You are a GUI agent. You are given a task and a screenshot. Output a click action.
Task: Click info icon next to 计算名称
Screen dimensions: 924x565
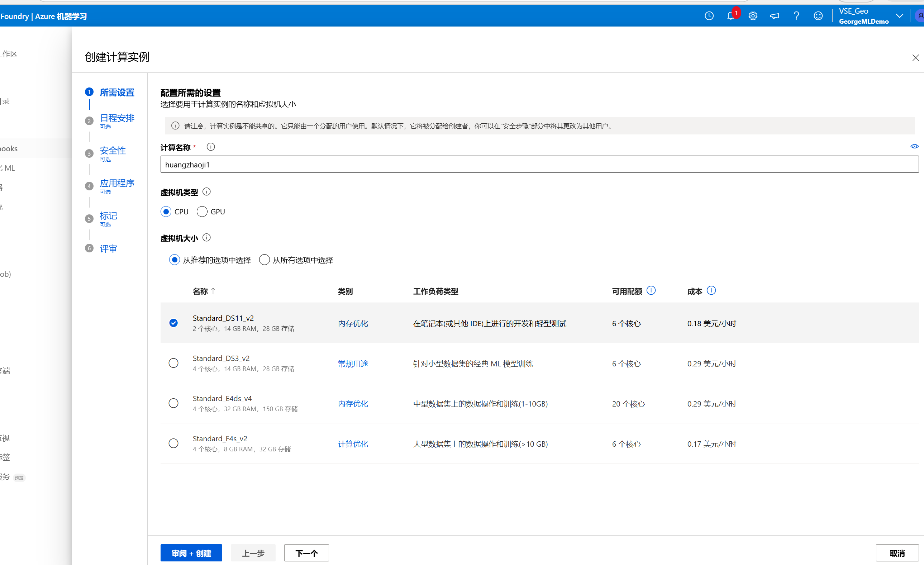tap(211, 147)
